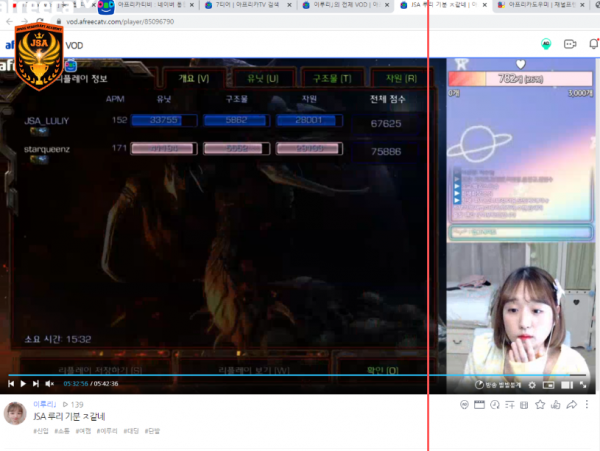600x451 pixels.
Task: Open the streamer's profile picture
Action: (x=15, y=413)
